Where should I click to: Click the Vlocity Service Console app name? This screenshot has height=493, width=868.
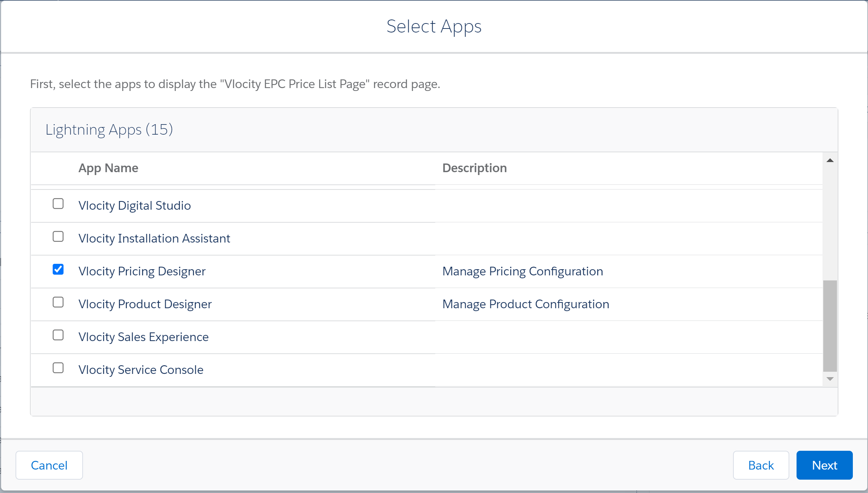(x=141, y=370)
